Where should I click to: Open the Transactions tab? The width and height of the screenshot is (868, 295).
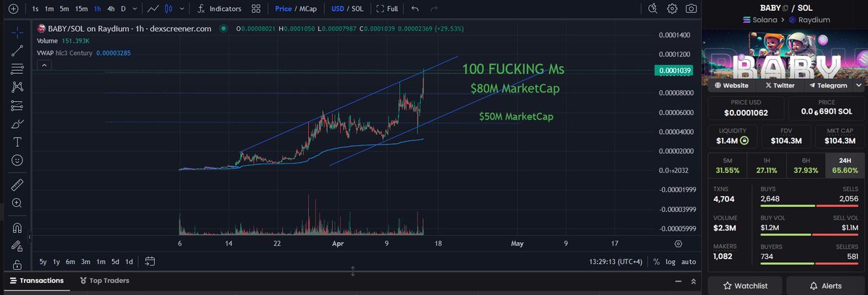36,281
